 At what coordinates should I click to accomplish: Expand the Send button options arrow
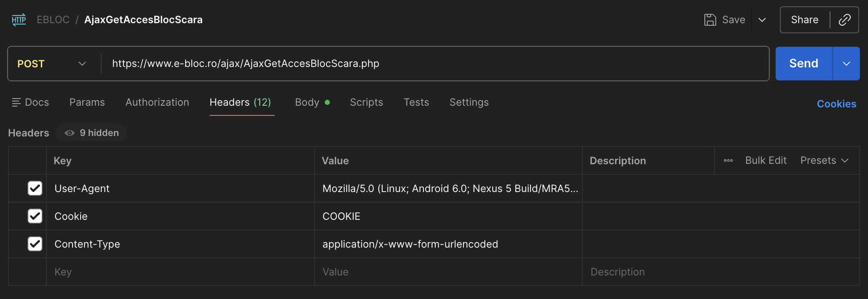click(x=846, y=64)
